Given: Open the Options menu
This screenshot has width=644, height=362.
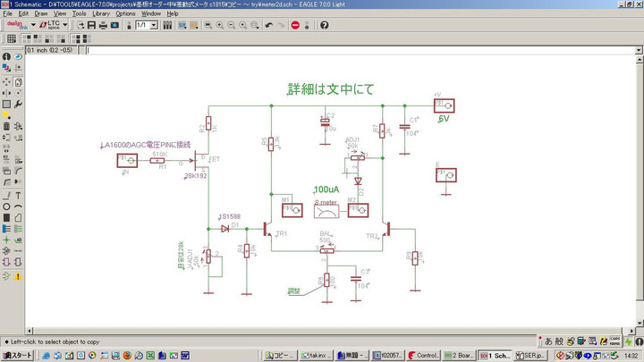Looking at the screenshot, I should (125, 13).
